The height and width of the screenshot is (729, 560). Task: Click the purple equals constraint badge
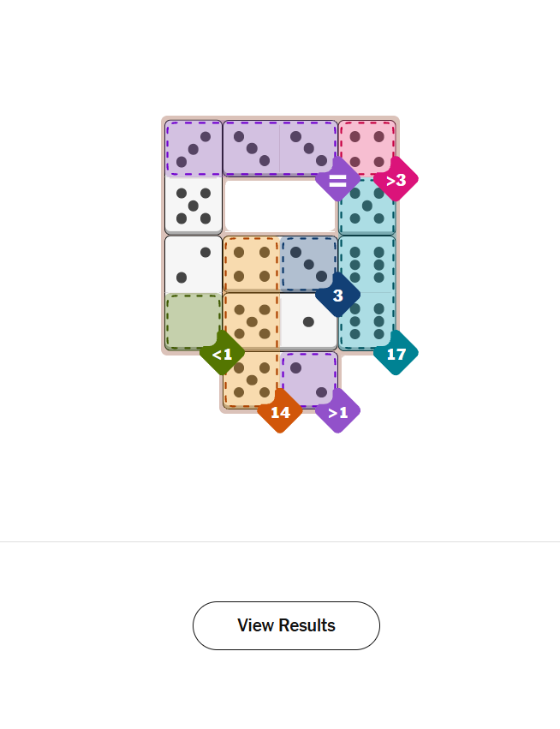tap(337, 180)
